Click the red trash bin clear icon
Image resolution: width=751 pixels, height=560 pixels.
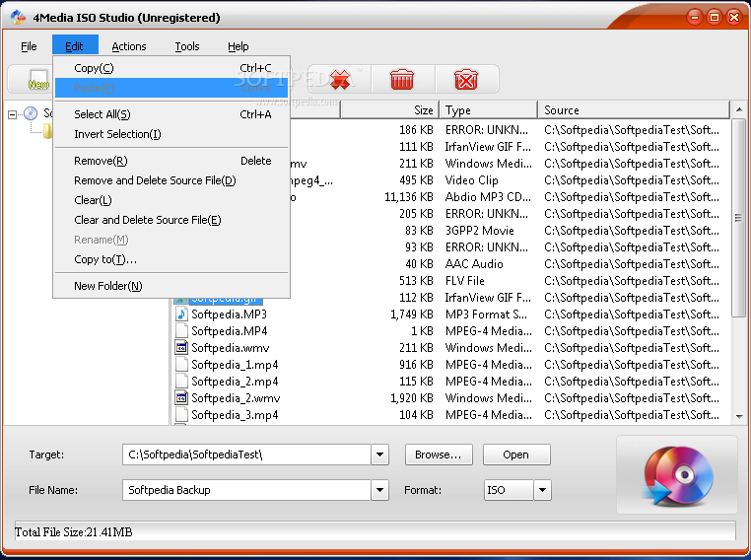[402, 79]
